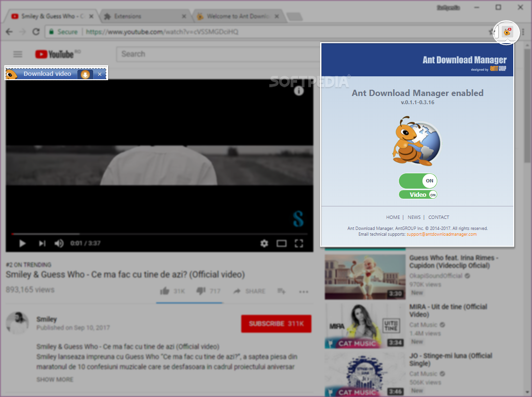Click the browser forward arrow
The image size is (532, 397).
pyautogui.click(x=23, y=32)
